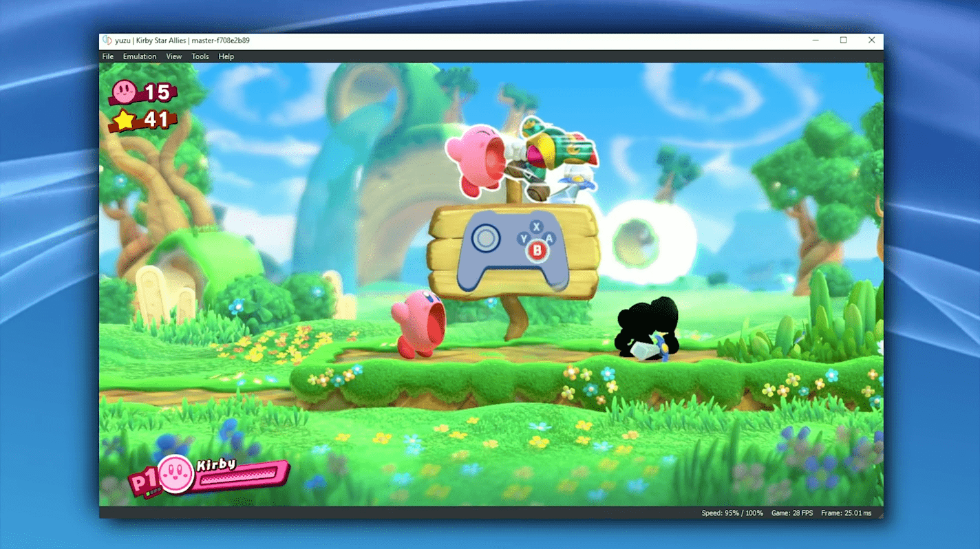Expand the View menu

pyautogui.click(x=173, y=56)
